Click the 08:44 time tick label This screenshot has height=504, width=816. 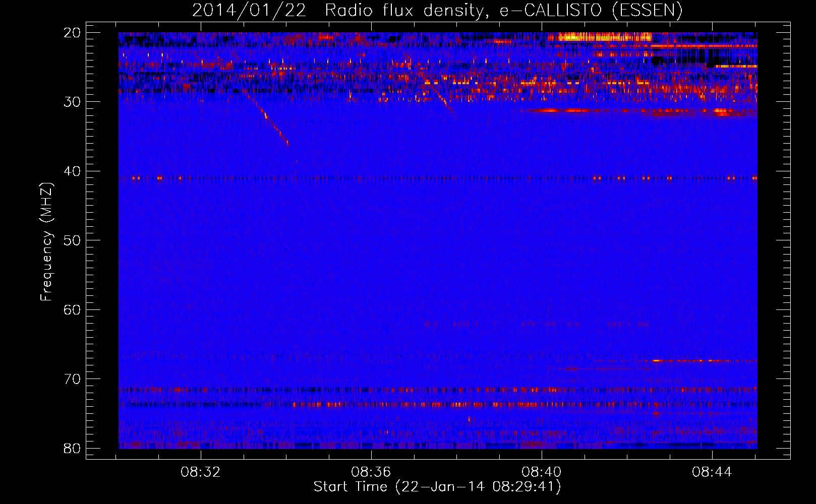(712, 472)
